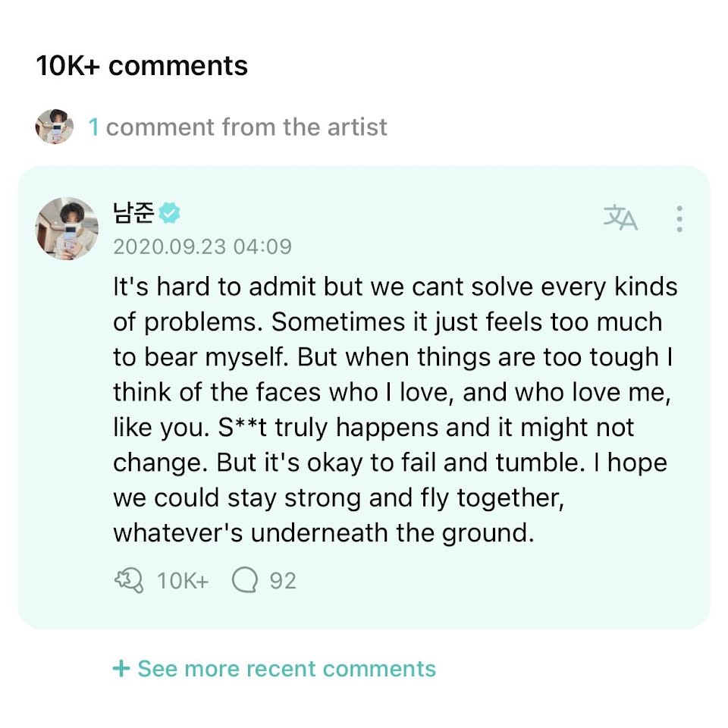Open the three-dot more options menu
Screen dimensions: 728x728
pyautogui.click(x=679, y=218)
